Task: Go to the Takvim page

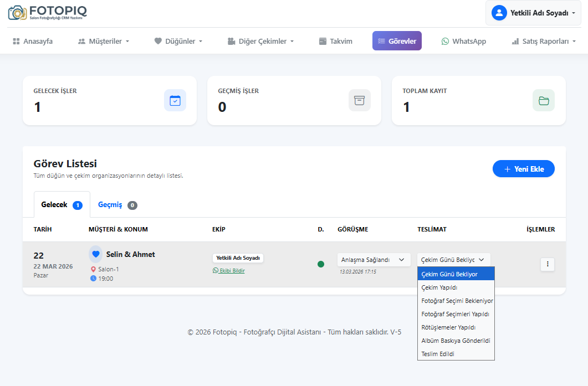Action: pyautogui.click(x=336, y=41)
